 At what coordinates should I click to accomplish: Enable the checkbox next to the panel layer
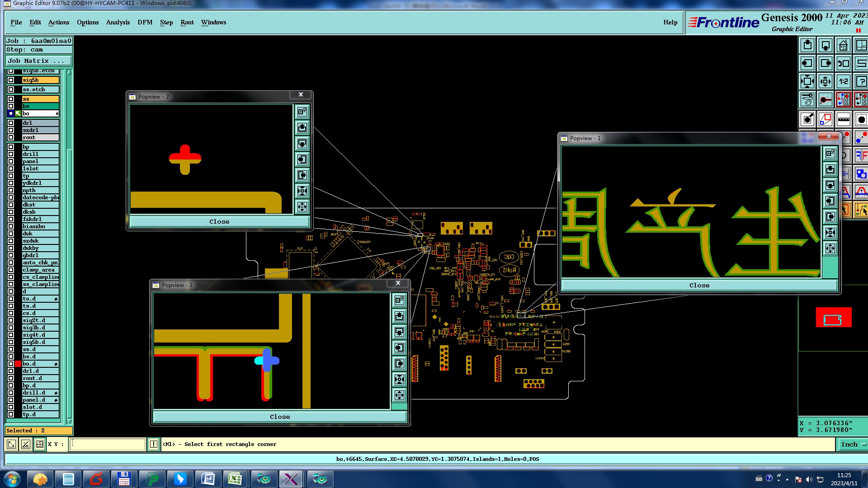pos(11,161)
